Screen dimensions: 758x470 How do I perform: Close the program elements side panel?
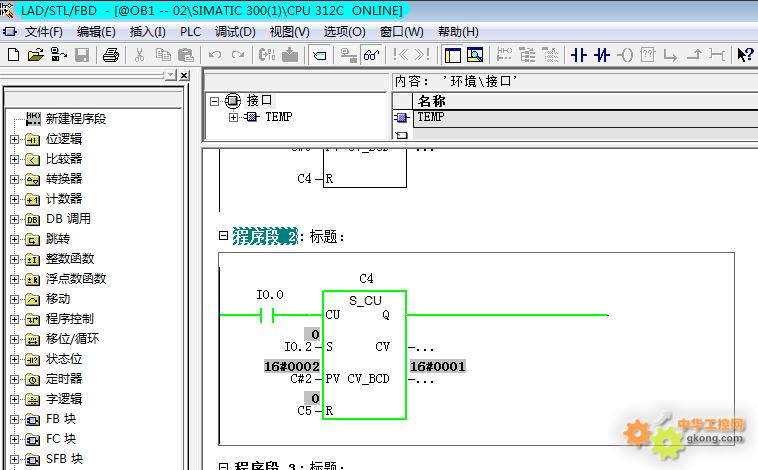pyautogui.click(x=184, y=75)
